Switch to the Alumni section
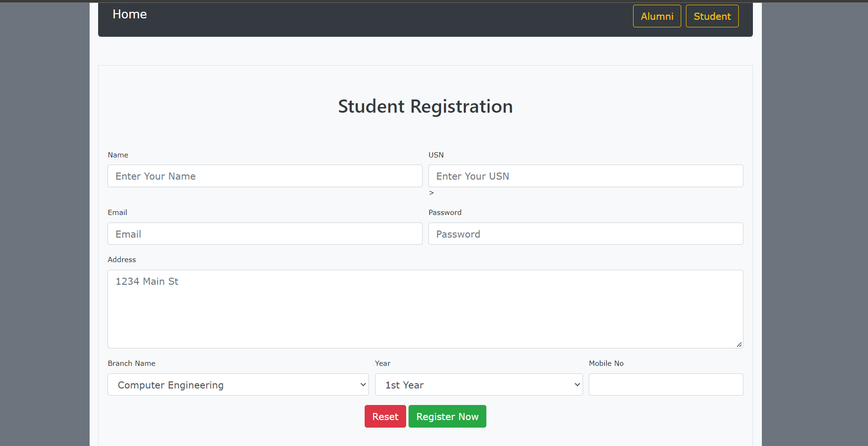The image size is (868, 446). pyautogui.click(x=657, y=16)
